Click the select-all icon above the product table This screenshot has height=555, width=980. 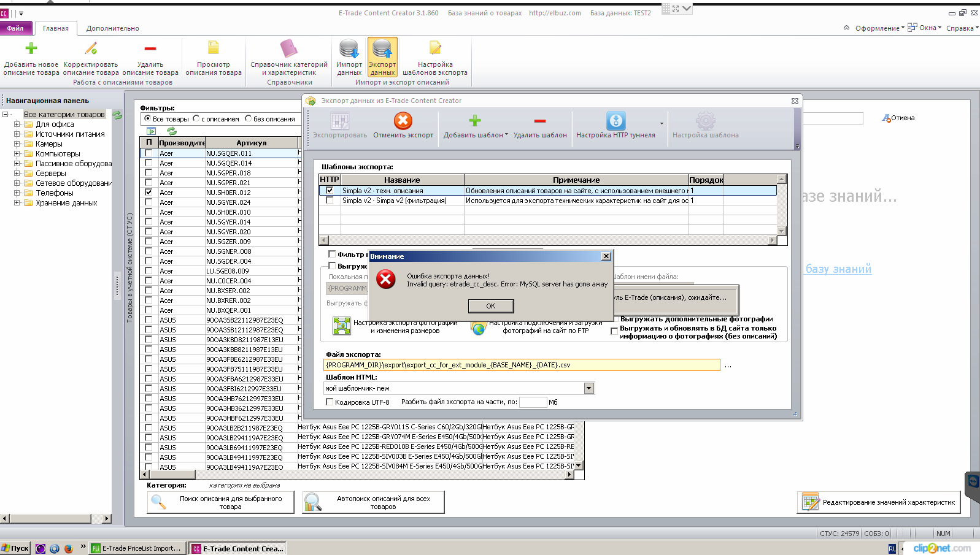tap(152, 131)
